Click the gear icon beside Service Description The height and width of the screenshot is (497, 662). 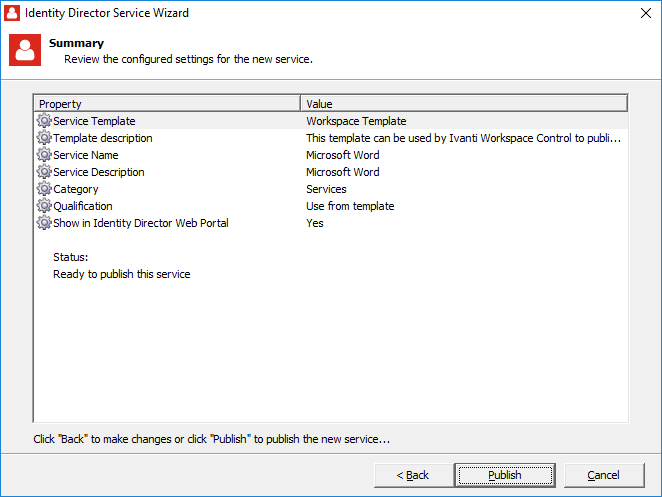[44, 172]
